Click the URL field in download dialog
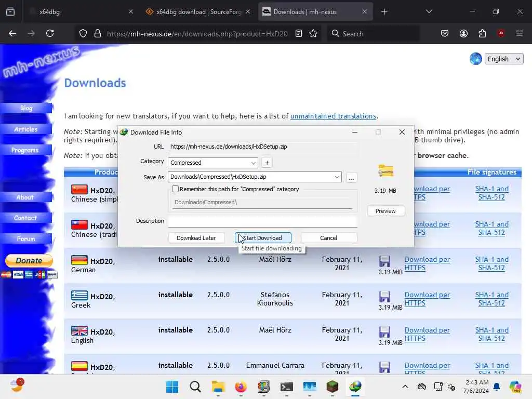This screenshot has width=532, height=399. coord(262,147)
